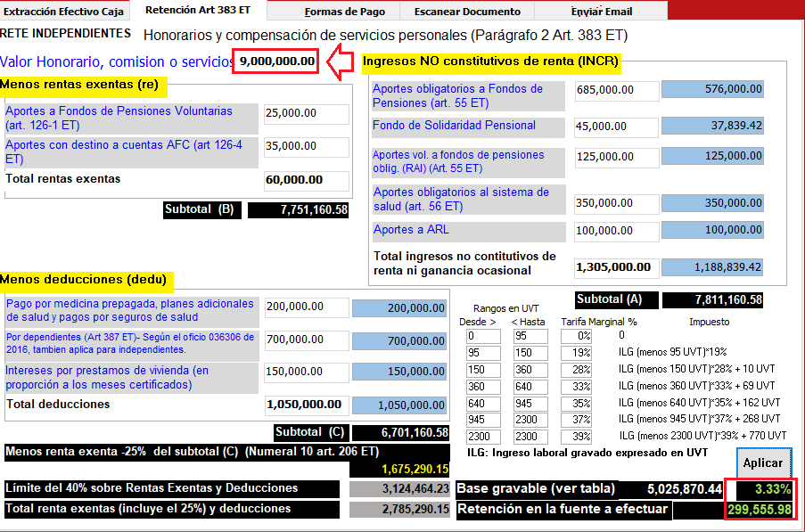The width and height of the screenshot is (805, 532).
Task: Select the Hasta field in the 37% row
Action: pyautogui.click(x=530, y=420)
